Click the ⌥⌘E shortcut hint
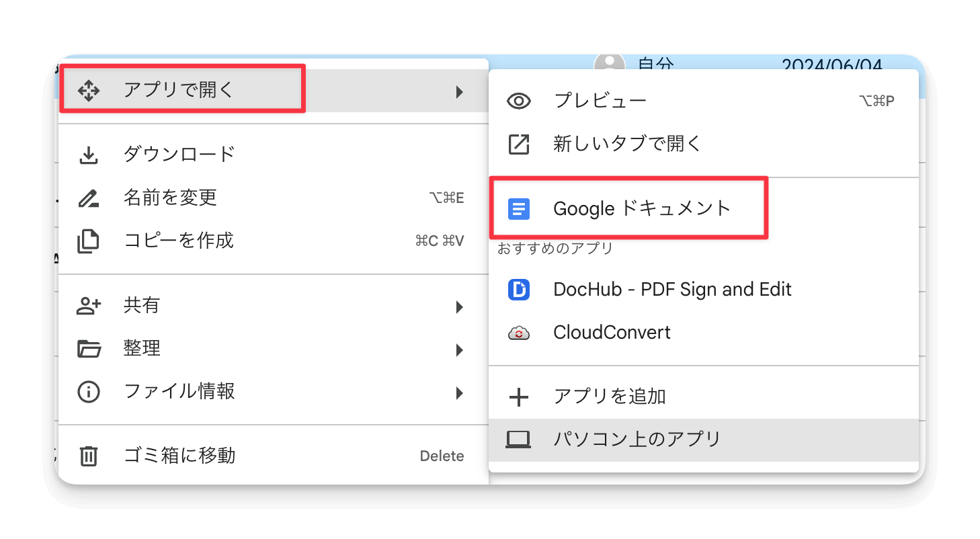This screenshot has width=980, height=539. pos(446,198)
